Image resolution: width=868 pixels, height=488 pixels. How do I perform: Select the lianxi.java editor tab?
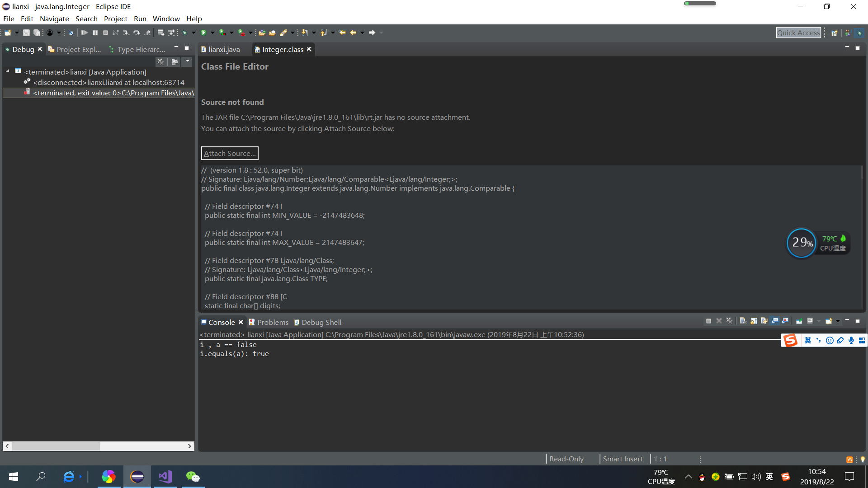(221, 49)
